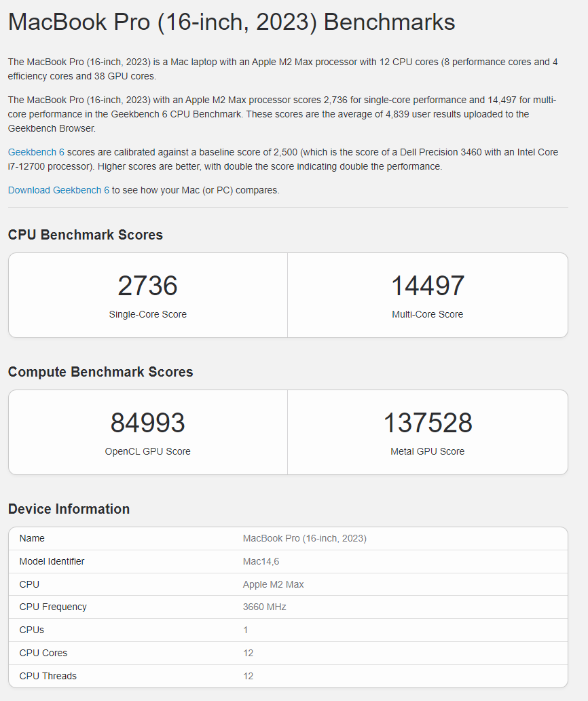Click the MacBook Pro Benchmarks page title
Viewport: 588px width, 701px height.
click(232, 22)
